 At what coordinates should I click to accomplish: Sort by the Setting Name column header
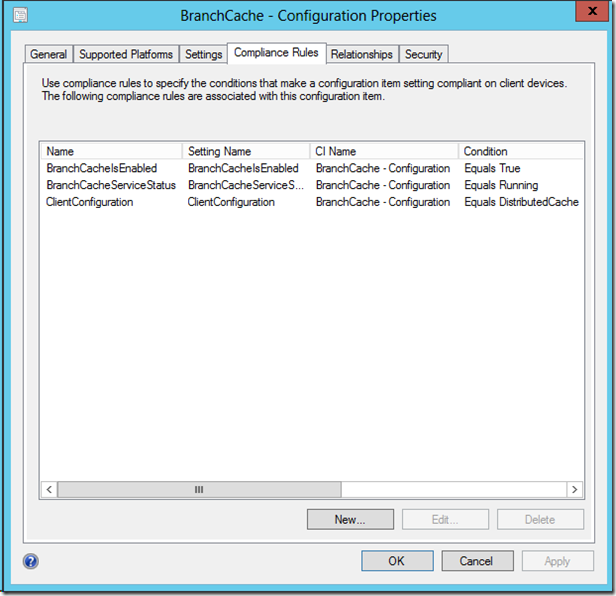(246, 151)
